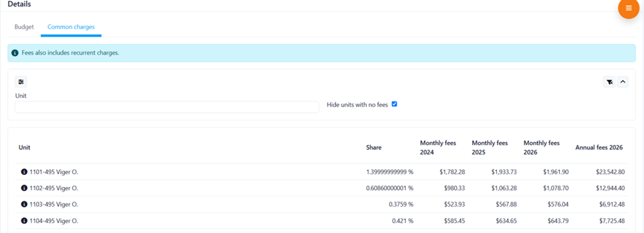Click the $523.93 monthly fee cell

tap(455, 205)
